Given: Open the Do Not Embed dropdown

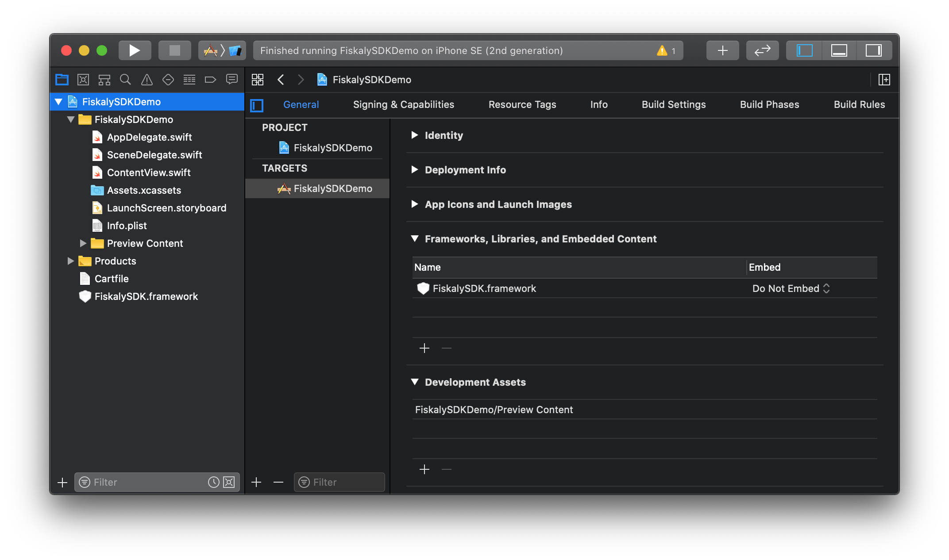Looking at the screenshot, I should pyautogui.click(x=791, y=288).
